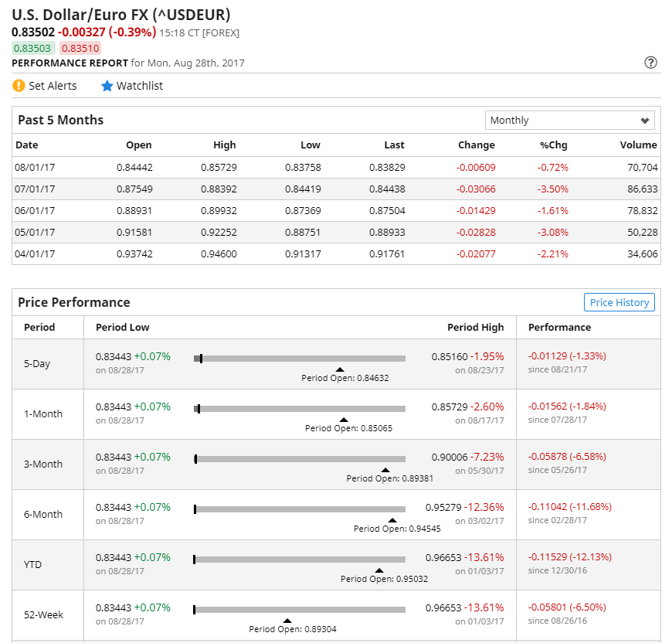Image resolution: width=672 pixels, height=643 pixels.
Task: Click the orange Set Alerts exclamation icon
Action: [19, 86]
